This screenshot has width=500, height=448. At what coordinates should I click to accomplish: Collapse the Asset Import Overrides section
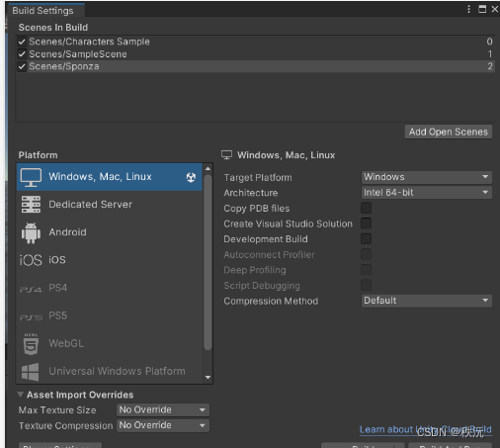21,395
